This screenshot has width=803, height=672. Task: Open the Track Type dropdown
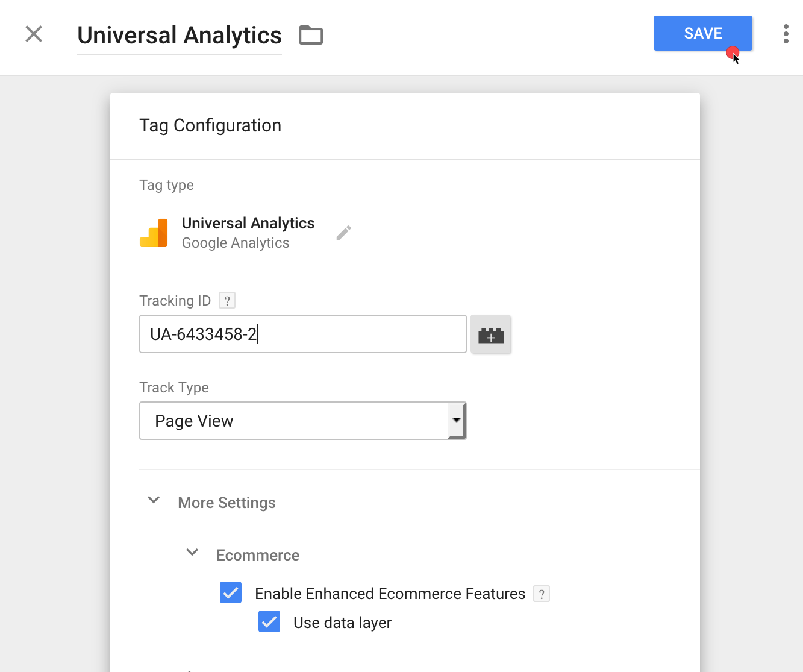(303, 421)
